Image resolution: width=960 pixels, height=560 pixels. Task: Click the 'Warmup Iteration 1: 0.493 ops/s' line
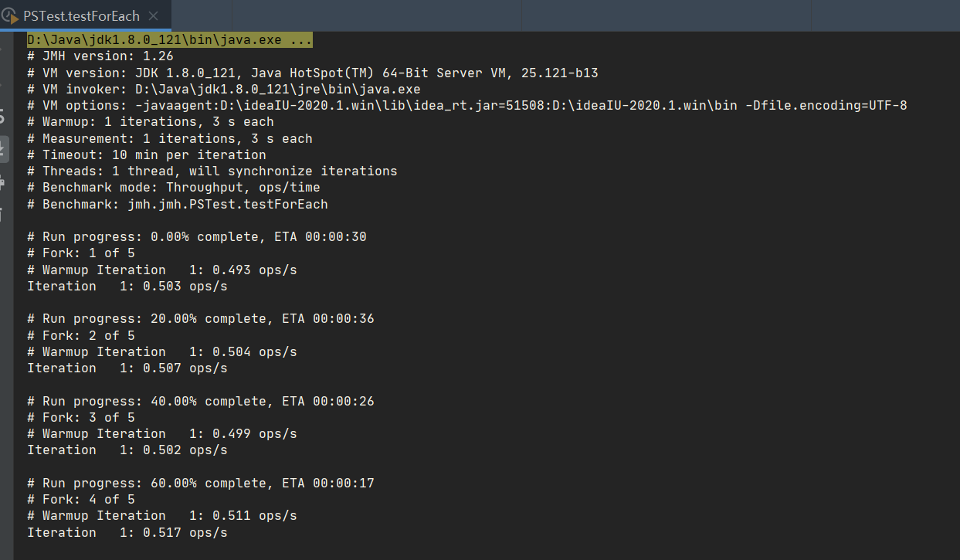pyautogui.click(x=162, y=270)
